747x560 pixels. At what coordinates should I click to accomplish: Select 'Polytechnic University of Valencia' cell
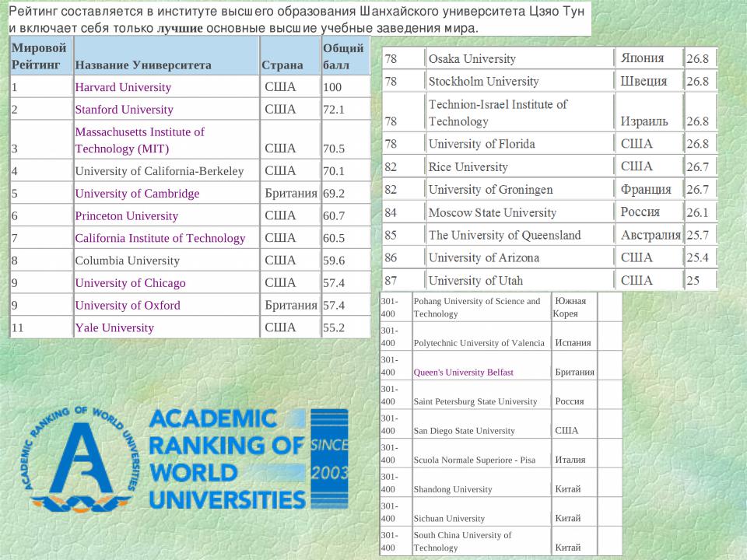tap(481, 336)
